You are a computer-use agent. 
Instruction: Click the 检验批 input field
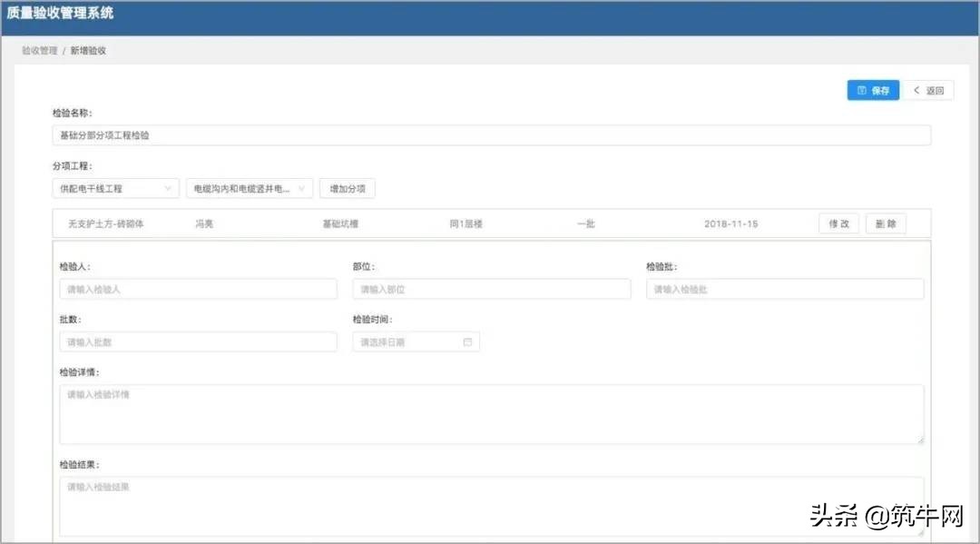click(x=785, y=288)
